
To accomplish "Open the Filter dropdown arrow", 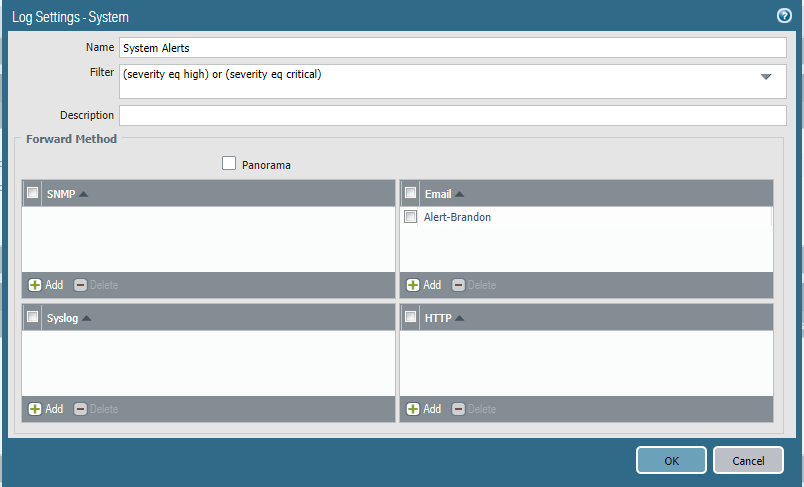I will pyautogui.click(x=766, y=77).
